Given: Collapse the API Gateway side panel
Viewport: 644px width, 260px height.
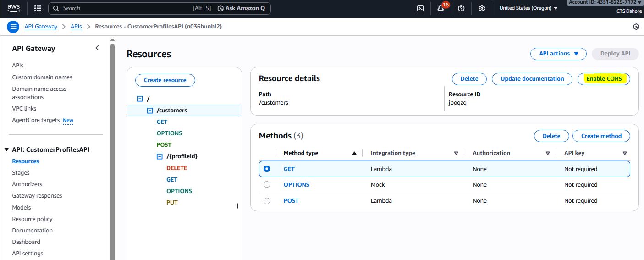Looking at the screenshot, I should click(x=97, y=48).
